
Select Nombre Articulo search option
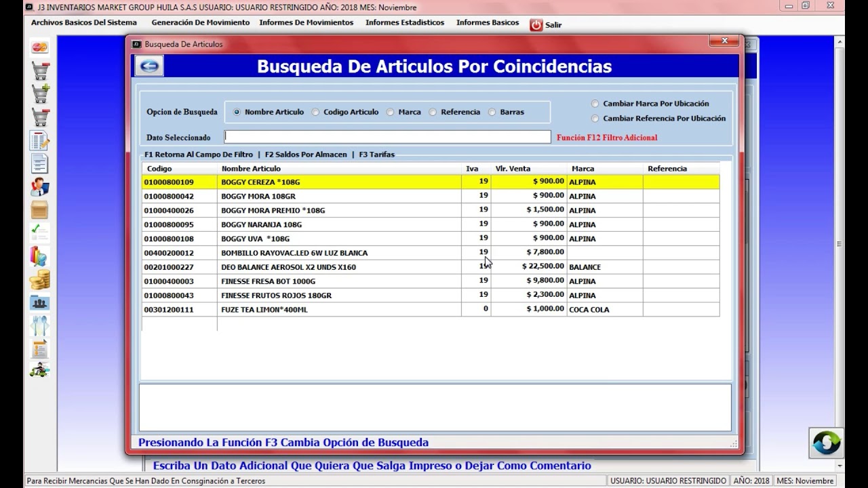pos(269,112)
